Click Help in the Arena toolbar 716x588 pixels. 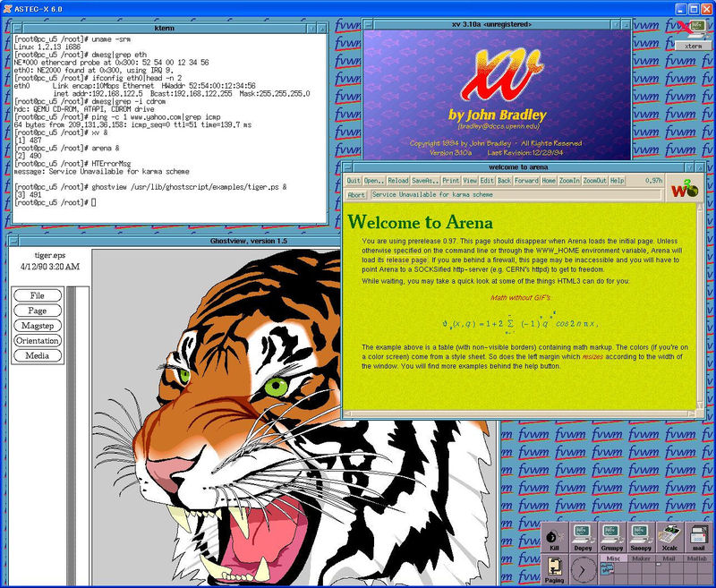pyautogui.click(x=617, y=181)
